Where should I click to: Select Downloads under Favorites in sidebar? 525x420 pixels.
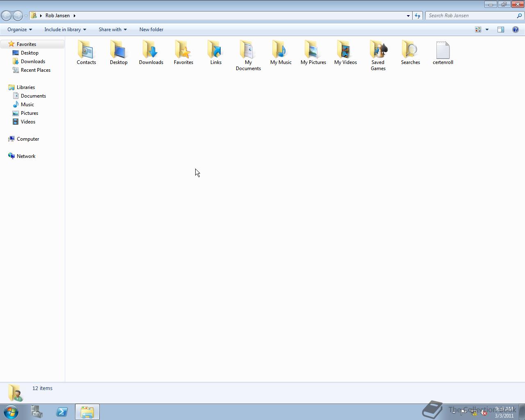point(33,62)
